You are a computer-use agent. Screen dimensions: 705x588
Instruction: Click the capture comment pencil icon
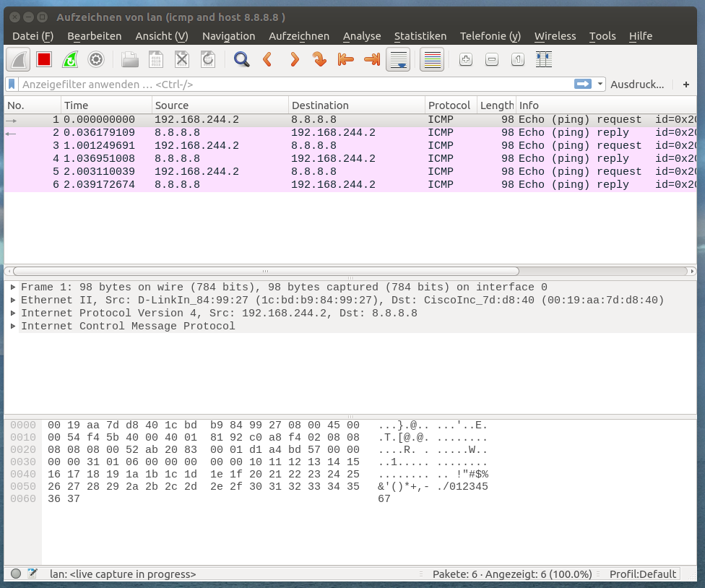30,574
